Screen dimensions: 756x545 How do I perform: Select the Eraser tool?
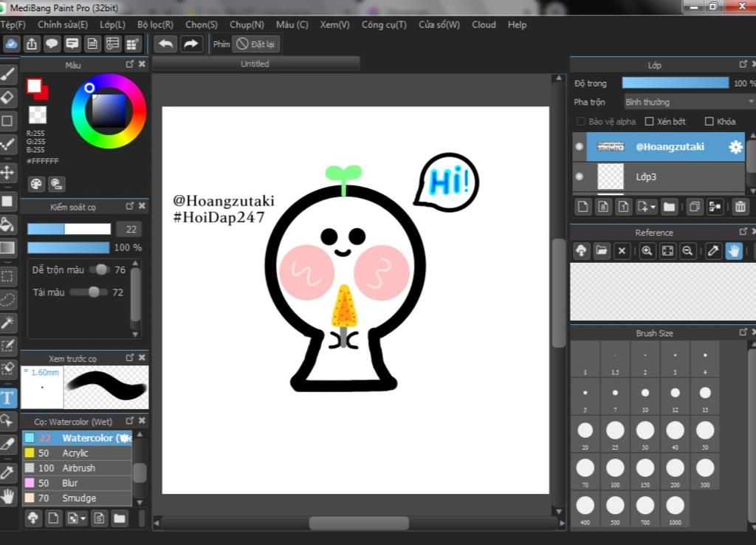coord(7,97)
